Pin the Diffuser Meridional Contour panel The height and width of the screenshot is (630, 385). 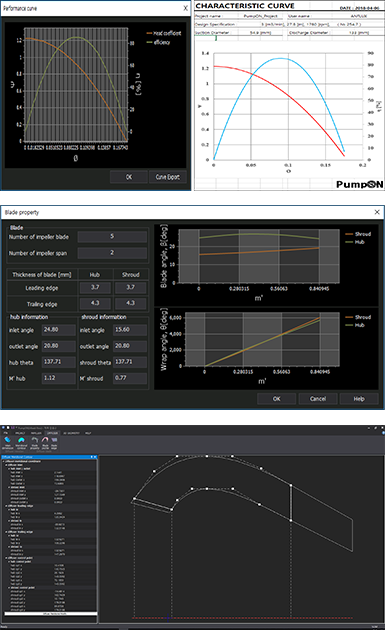[92, 457]
